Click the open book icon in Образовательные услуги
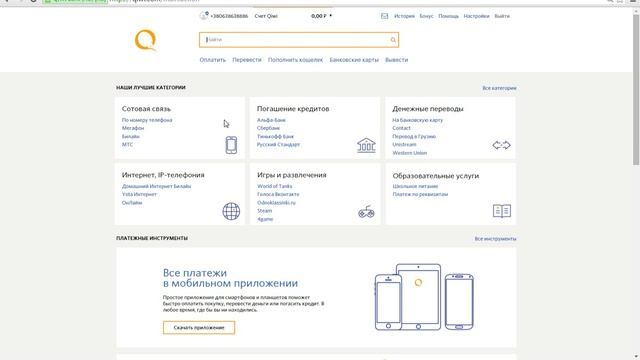 (502, 211)
